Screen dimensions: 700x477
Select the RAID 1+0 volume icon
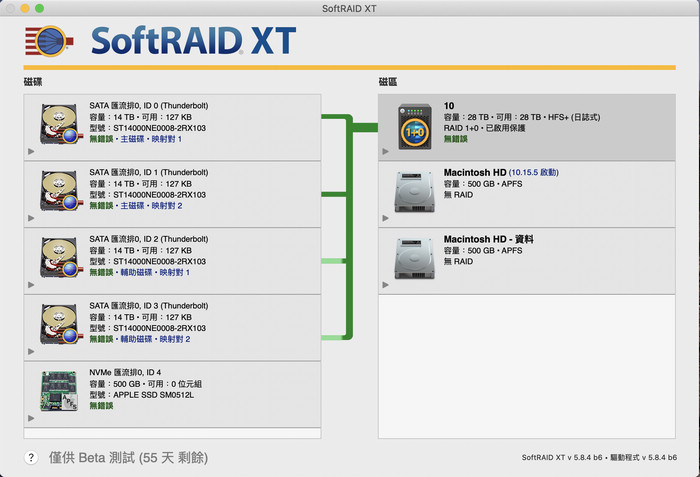415,127
